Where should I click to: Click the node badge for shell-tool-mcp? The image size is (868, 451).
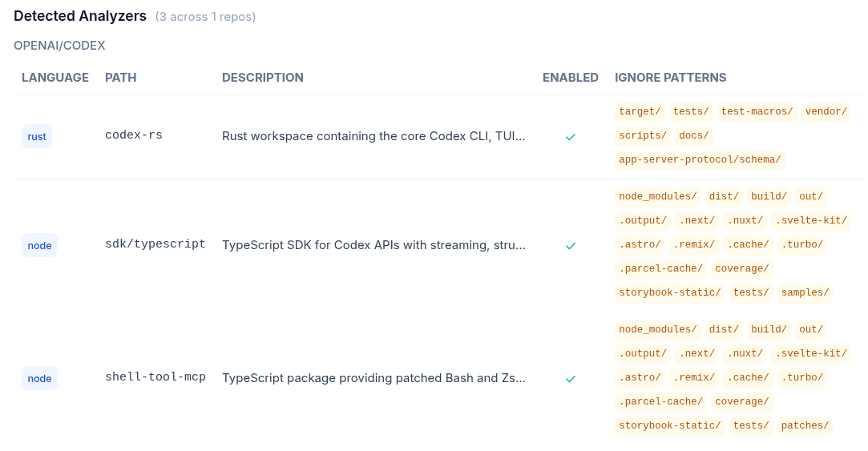(x=39, y=379)
